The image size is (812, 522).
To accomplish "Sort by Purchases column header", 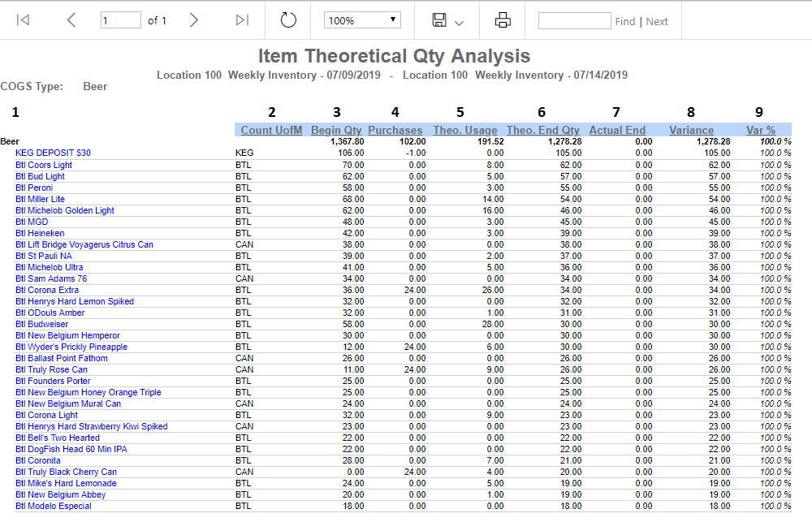I will coord(395,130).
